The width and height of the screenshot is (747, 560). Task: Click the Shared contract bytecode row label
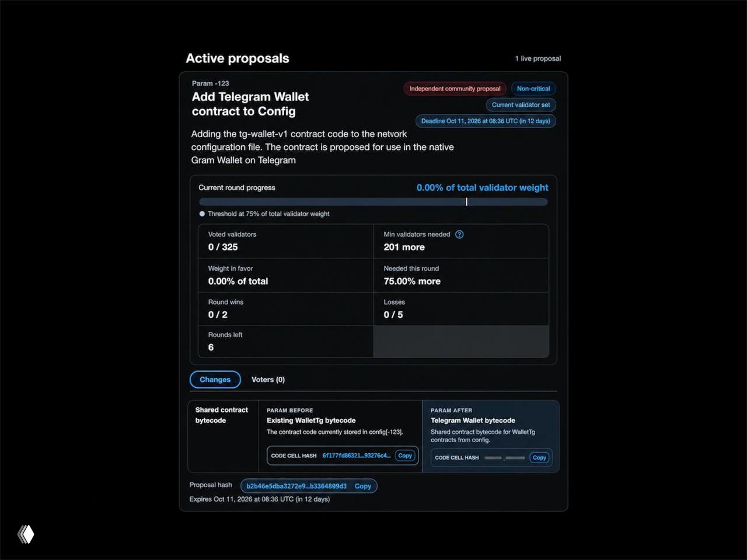coord(222,415)
